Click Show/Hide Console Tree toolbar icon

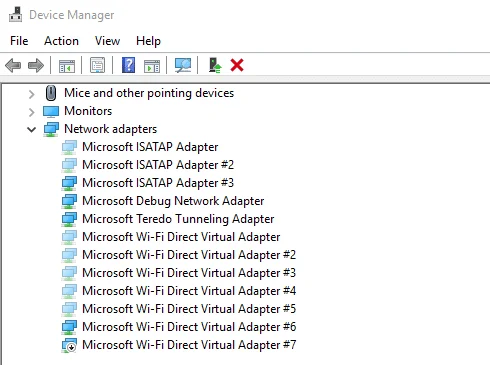click(67, 66)
